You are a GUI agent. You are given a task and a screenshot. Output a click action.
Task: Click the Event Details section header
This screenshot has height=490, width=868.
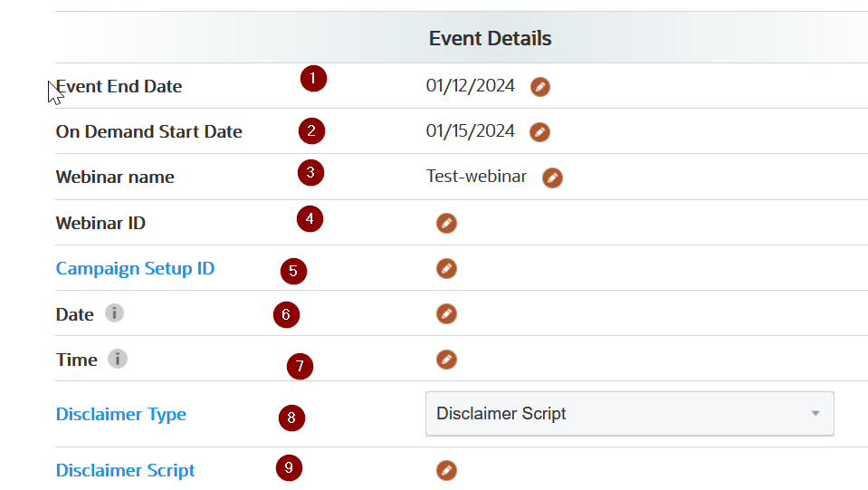(490, 38)
